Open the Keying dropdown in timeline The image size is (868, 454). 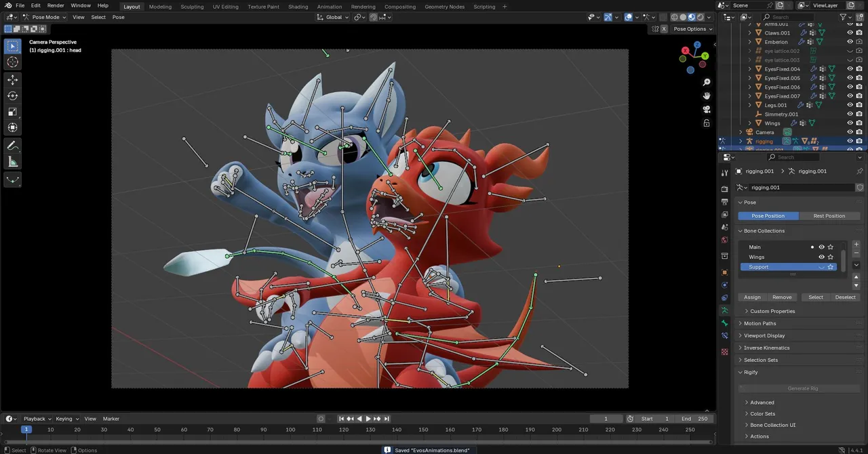click(66, 419)
